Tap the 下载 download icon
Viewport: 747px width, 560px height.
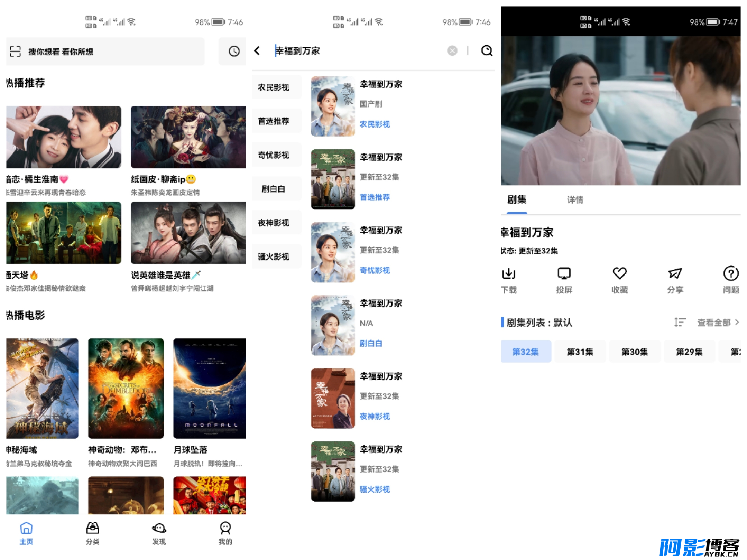point(509,273)
